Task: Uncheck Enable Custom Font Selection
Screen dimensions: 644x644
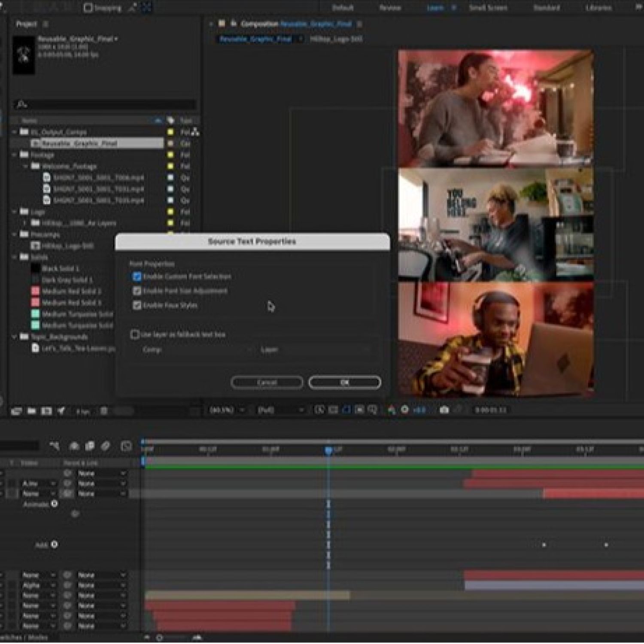Action: [137, 277]
